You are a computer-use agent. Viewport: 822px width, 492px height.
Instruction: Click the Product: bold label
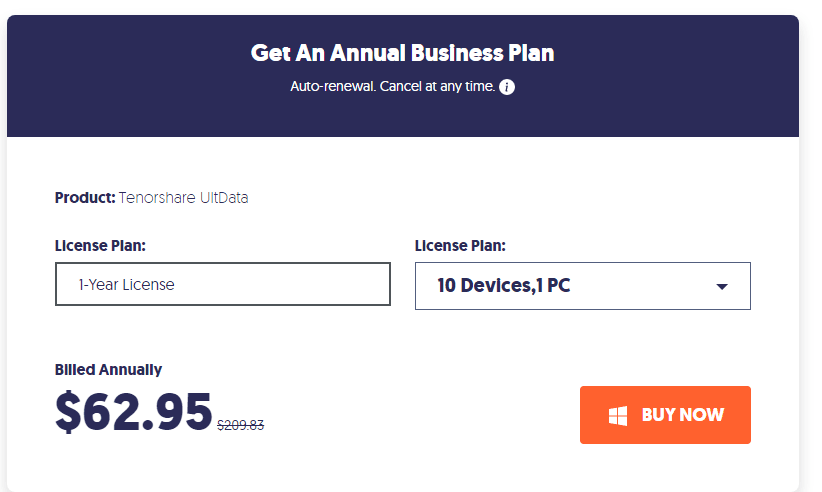(x=85, y=198)
